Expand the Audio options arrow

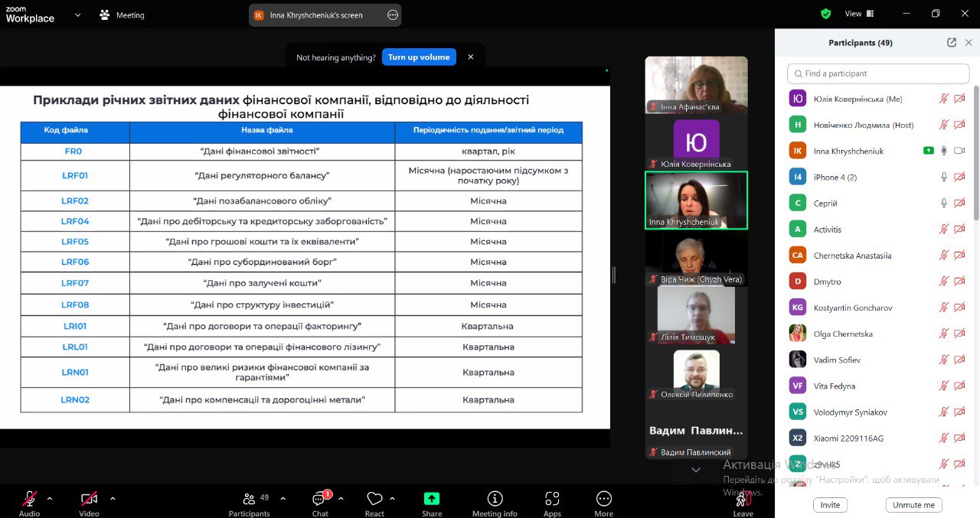50,498
